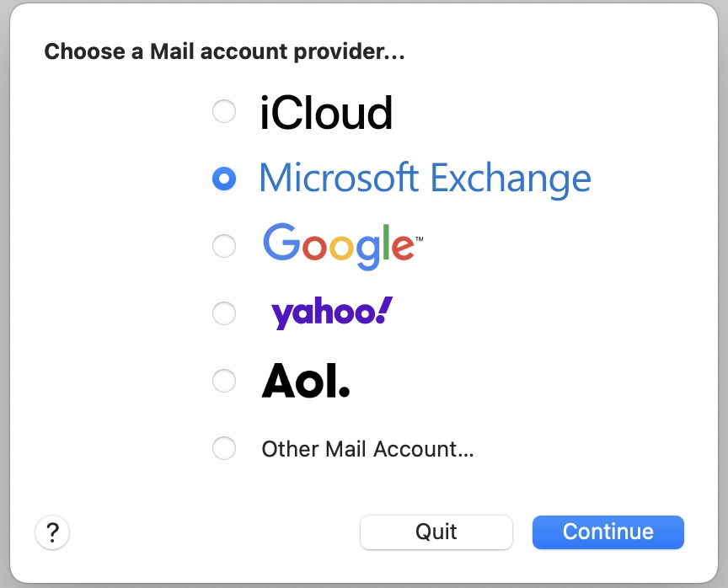Choose the Other Mail Account radio button

pos(224,448)
